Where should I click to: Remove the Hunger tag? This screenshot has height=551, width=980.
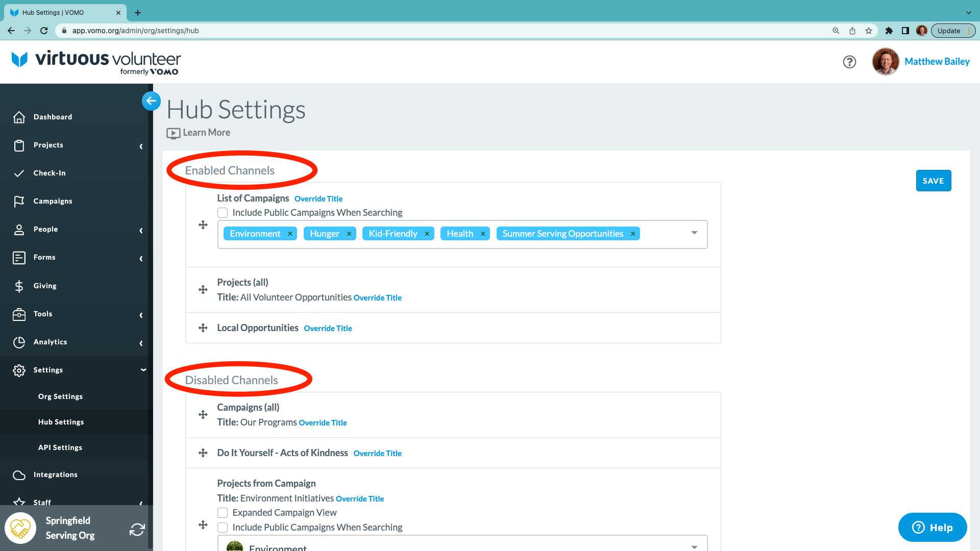point(349,234)
